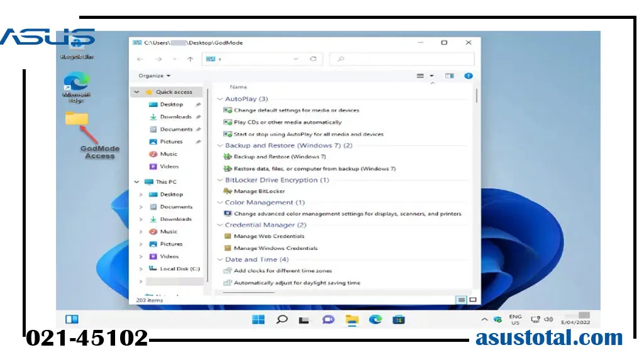Switch to details view in status bar
This screenshot has width=644, height=362.
[x=462, y=300]
